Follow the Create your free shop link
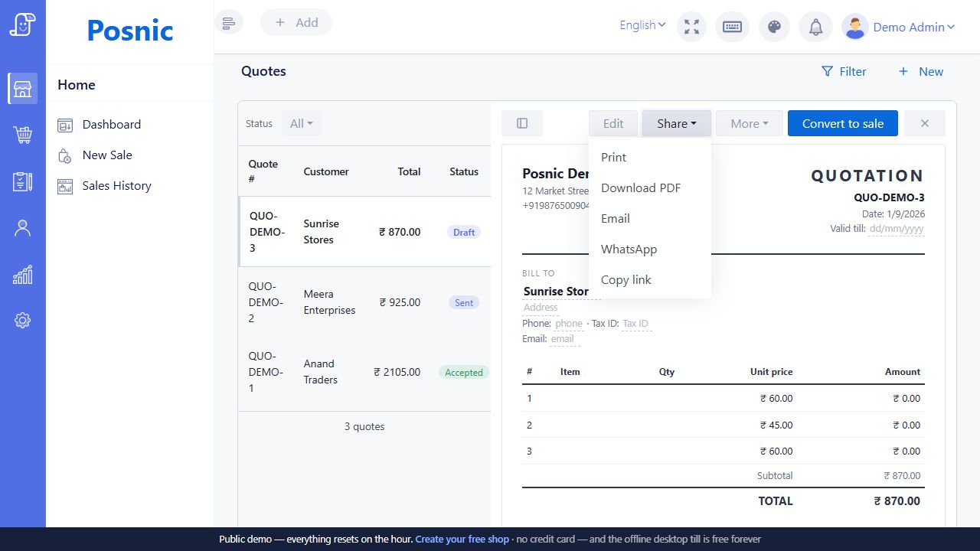This screenshot has height=551, width=980. coord(462,539)
